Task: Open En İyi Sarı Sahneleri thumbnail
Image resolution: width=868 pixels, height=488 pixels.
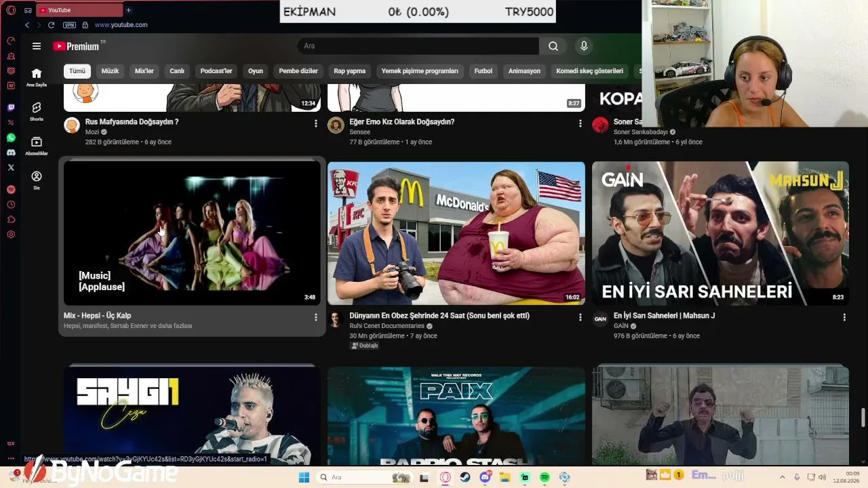Action: 720,233
